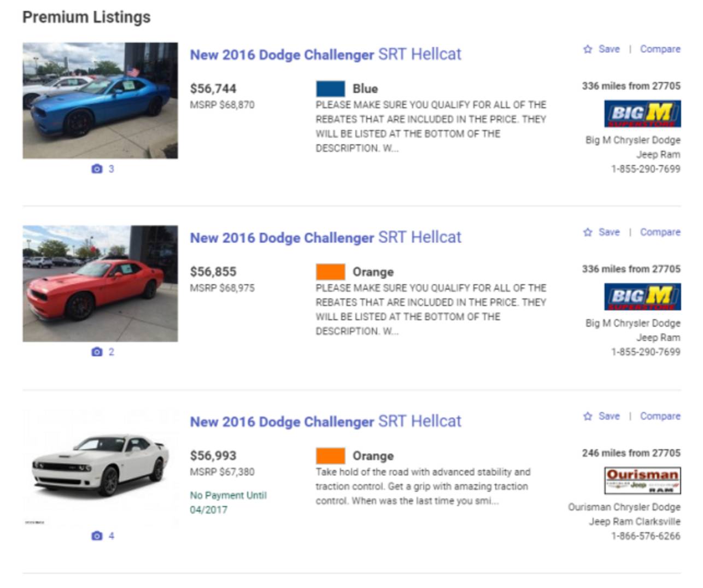Compare the $56,855 orange Challenger
Image resolution: width=703 pixels, height=588 pixels.
[660, 232]
